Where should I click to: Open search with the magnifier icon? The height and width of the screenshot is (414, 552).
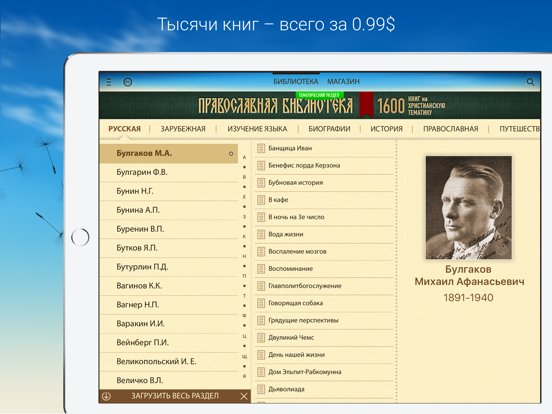[x=530, y=82]
